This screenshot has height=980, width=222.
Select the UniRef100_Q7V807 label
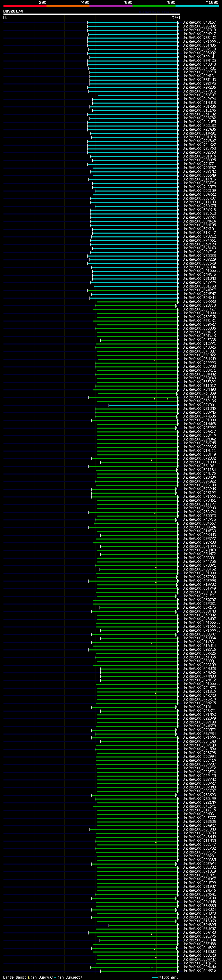tap(199, 141)
